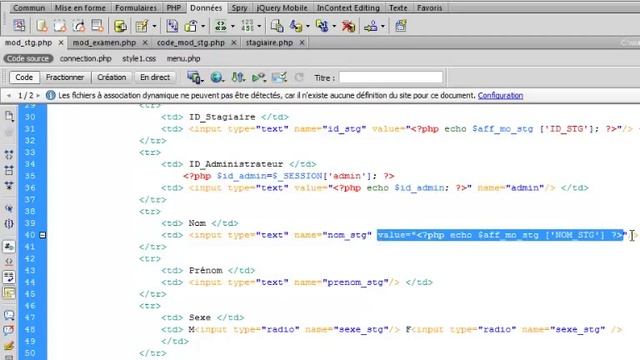Collapse the code block at line 40
640x360 pixels.
tap(42, 235)
